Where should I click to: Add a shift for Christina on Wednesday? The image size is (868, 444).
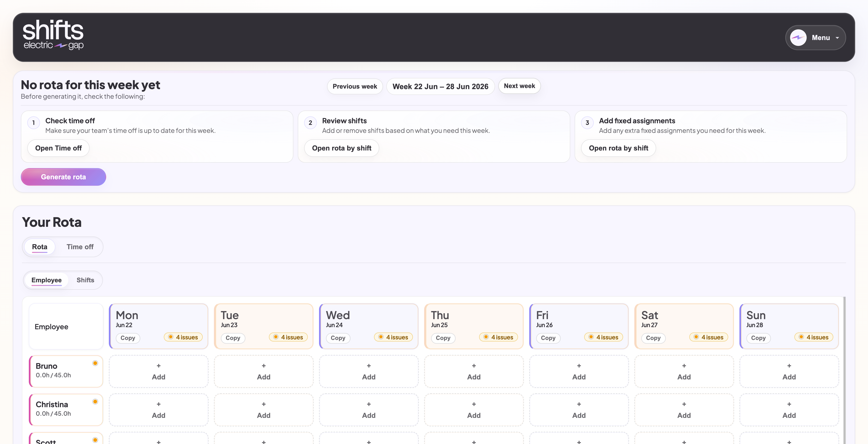point(369,410)
